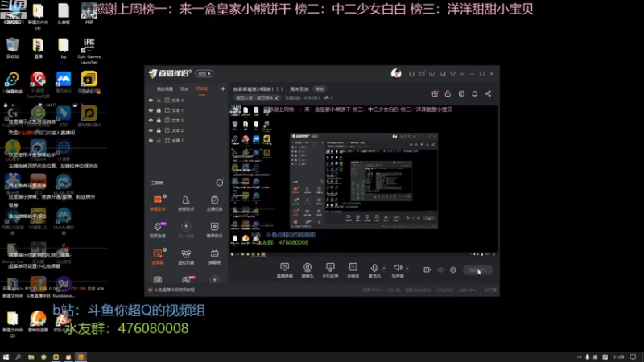Screen dimensions: 644x362
Task: Expand microphone volume arrow next to 麦克风
Action: click(x=384, y=269)
